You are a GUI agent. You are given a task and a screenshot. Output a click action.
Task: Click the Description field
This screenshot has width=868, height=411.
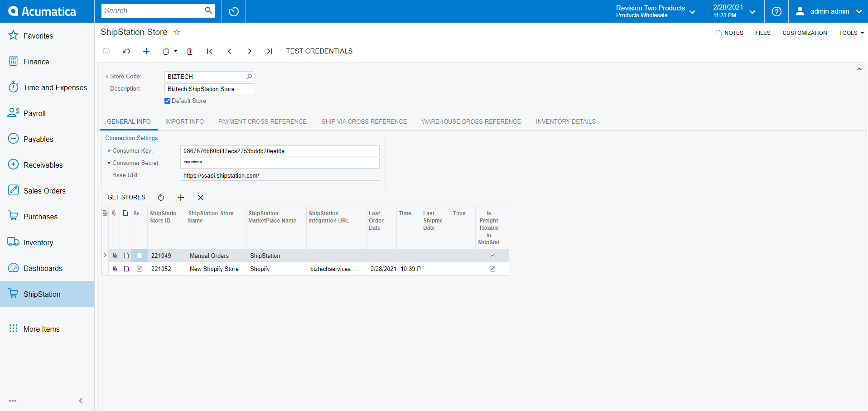[x=209, y=89]
